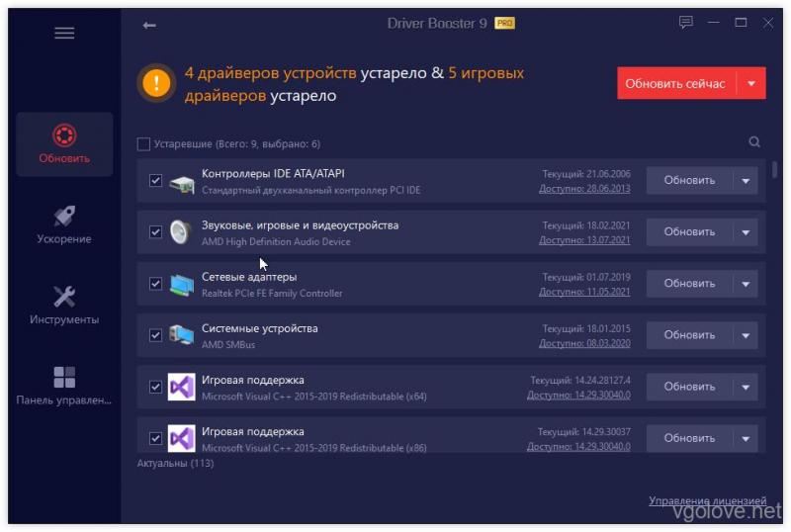The height and width of the screenshot is (532, 791).
Task: Open available version 28.06.2013 link
Action: [x=584, y=189]
